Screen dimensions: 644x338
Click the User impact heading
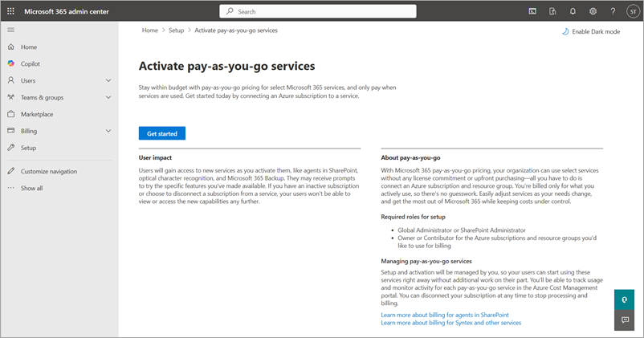pyautogui.click(x=155, y=157)
